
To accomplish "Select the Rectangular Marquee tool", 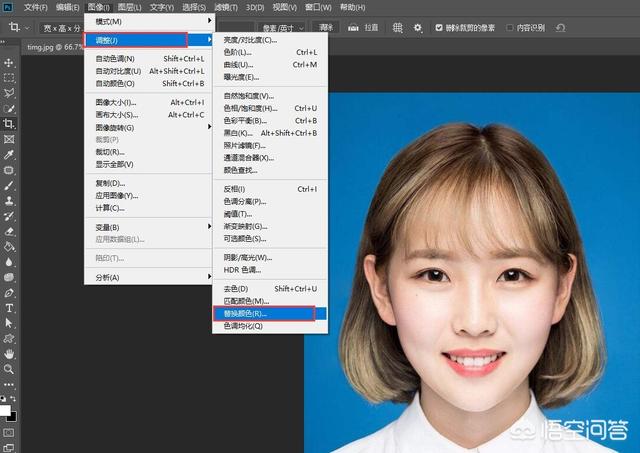I will [9, 78].
